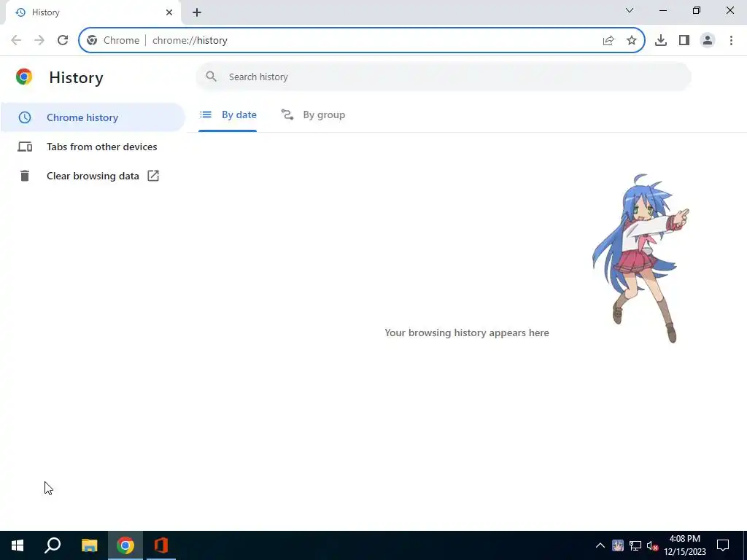
Task: Switch to the By date tab
Action: point(228,114)
